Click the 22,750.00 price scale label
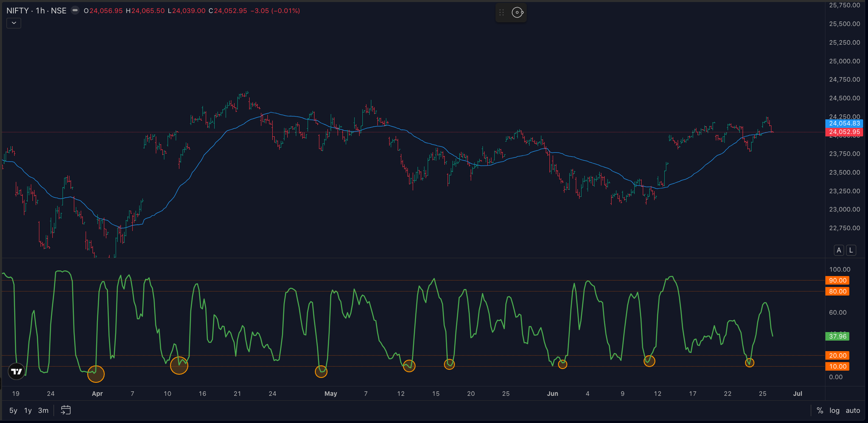This screenshot has width=868, height=423. point(844,228)
